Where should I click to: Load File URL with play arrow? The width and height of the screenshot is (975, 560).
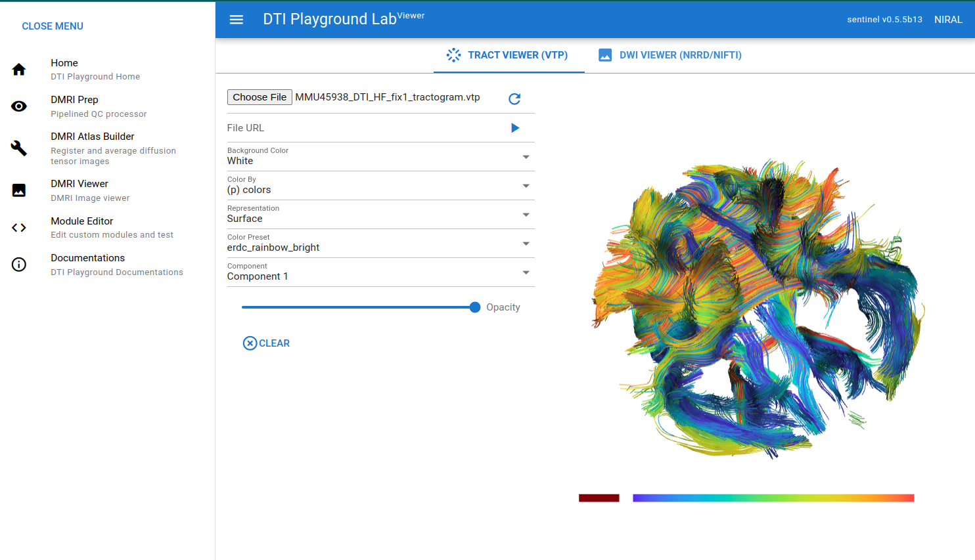(x=515, y=128)
